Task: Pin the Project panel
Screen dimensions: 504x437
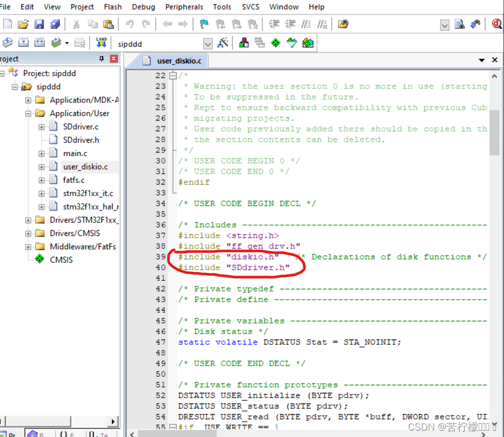Action: 101,59
